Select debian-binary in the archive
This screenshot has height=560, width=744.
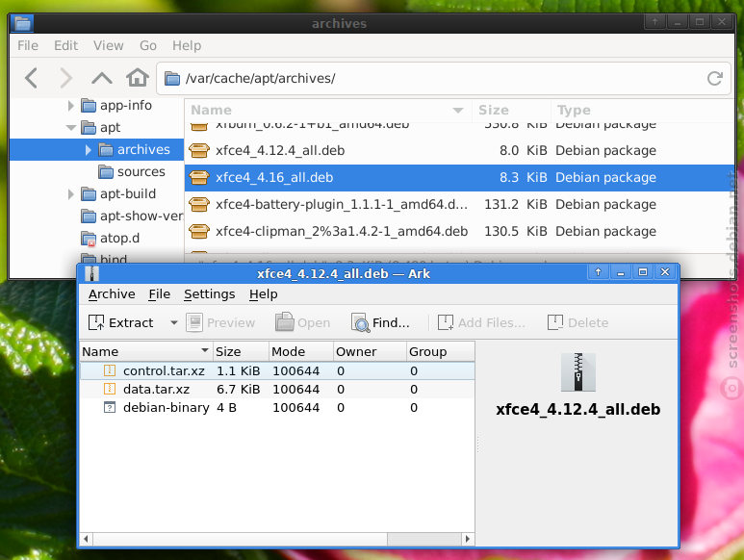277,408
